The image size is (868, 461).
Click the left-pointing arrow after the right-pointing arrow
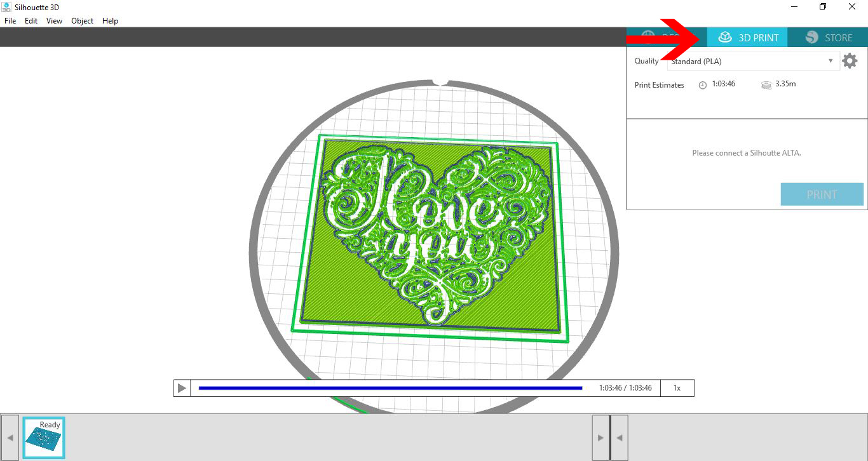point(620,438)
